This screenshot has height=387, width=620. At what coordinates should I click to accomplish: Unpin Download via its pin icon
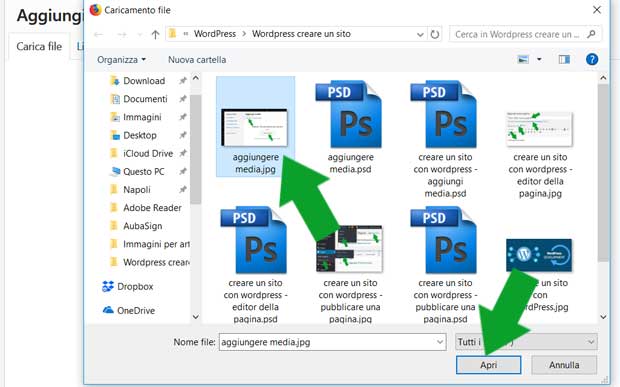[x=182, y=81]
